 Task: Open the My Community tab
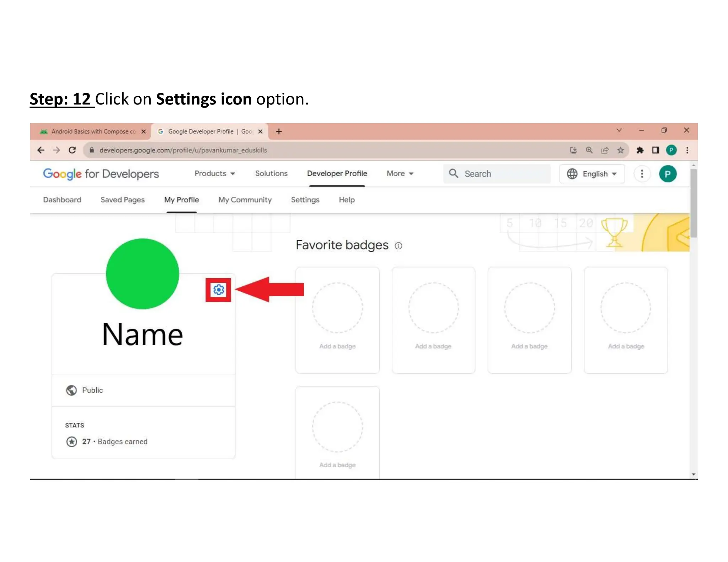(245, 200)
